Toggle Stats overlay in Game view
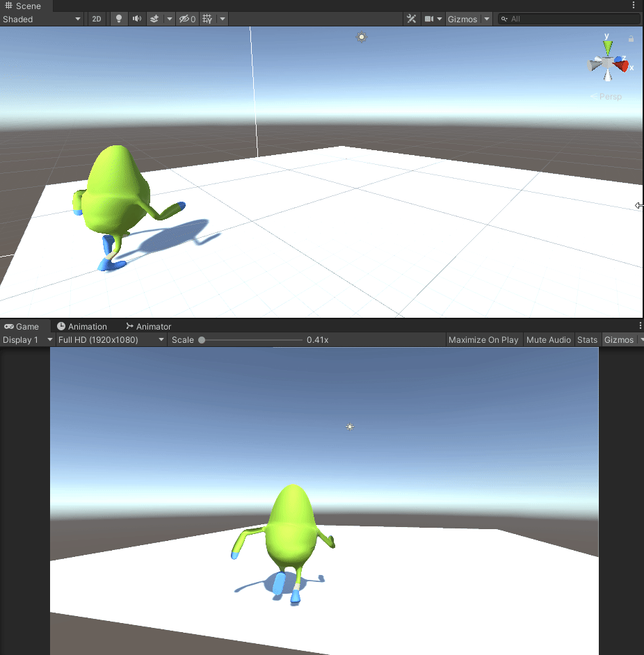Viewport: 644px width, 655px height. 587,340
